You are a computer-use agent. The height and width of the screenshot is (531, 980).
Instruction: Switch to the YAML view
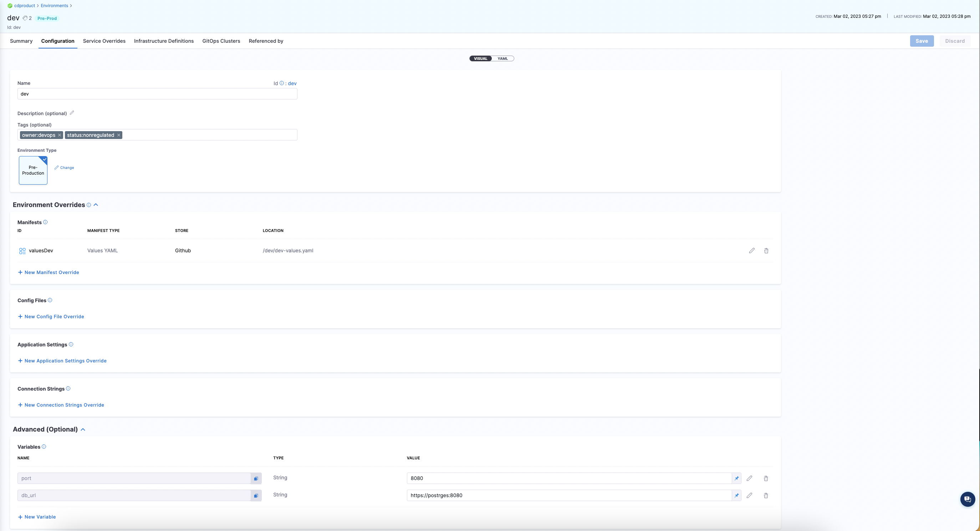click(x=502, y=58)
